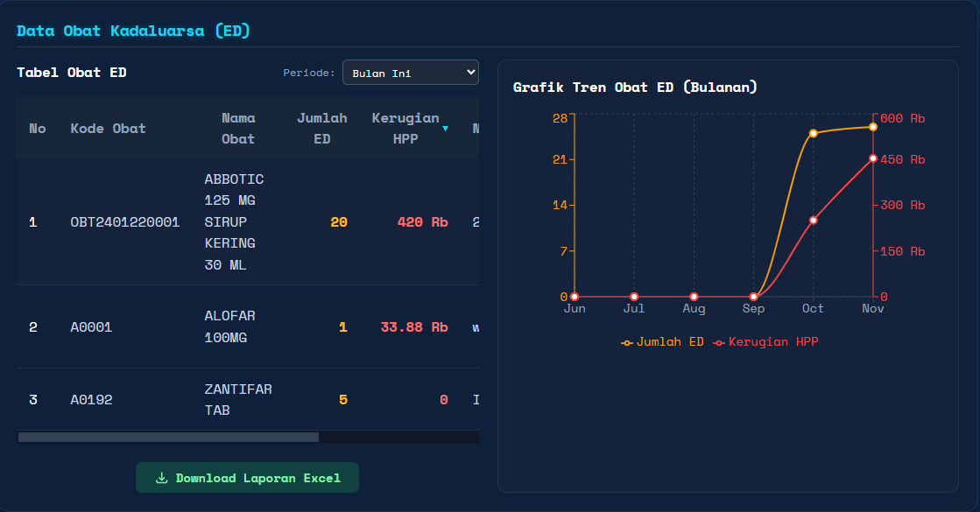Toggle the Jumlah ED legend series
The image size is (980, 512).
[x=663, y=342]
